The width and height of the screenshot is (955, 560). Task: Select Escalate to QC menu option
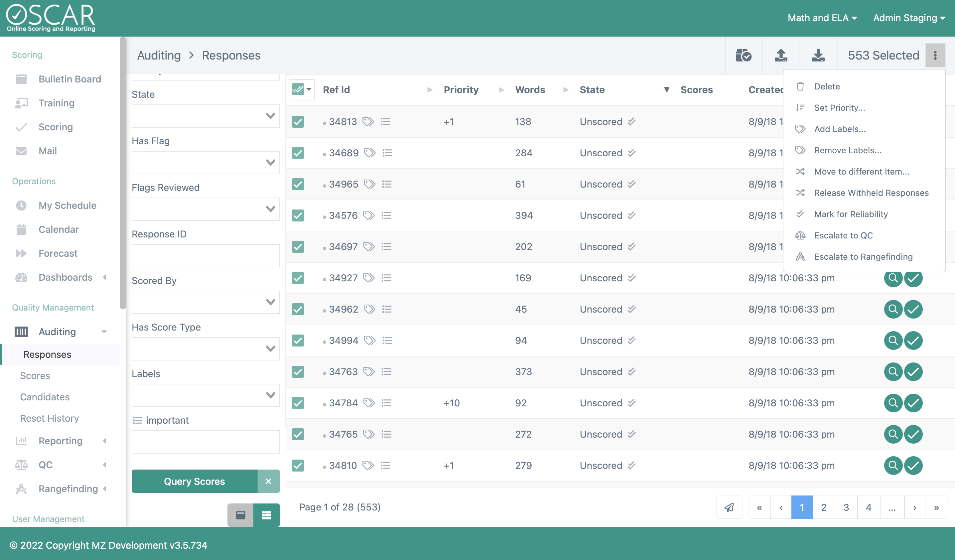[x=843, y=235]
